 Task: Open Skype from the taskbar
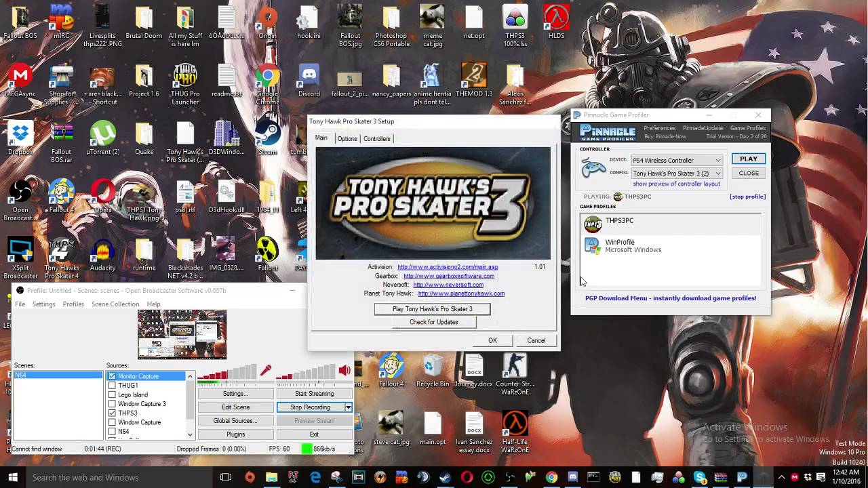point(700,477)
